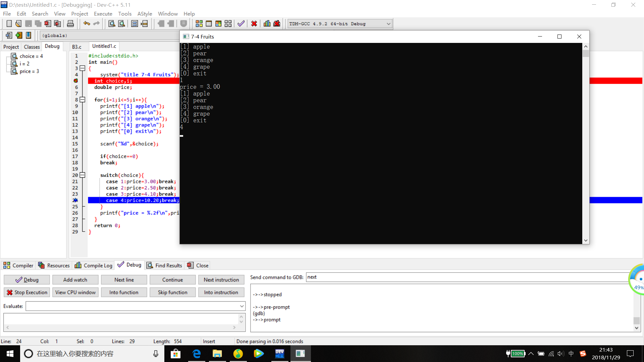The width and height of the screenshot is (644, 362).
Task: Click the Goto Line toolbar icon
Action: tap(145, 24)
